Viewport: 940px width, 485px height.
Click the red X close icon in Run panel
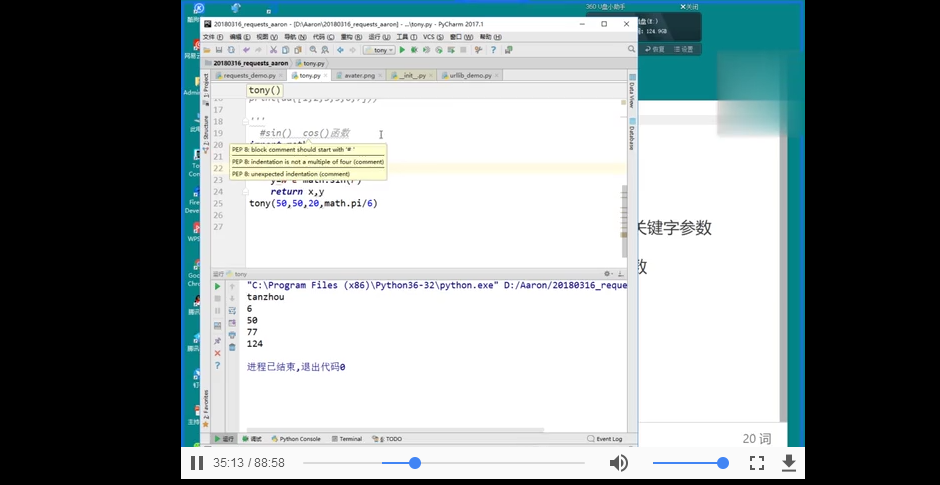218,353
